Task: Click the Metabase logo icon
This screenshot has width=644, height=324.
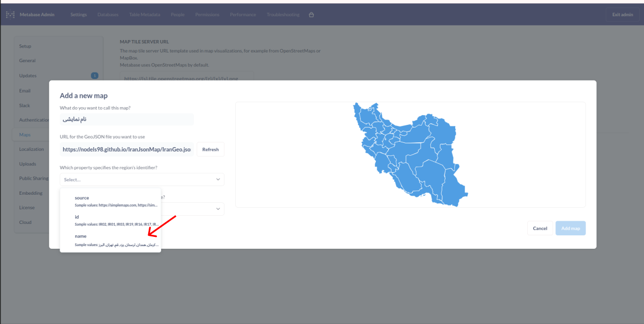Action: tap(10, 15)
